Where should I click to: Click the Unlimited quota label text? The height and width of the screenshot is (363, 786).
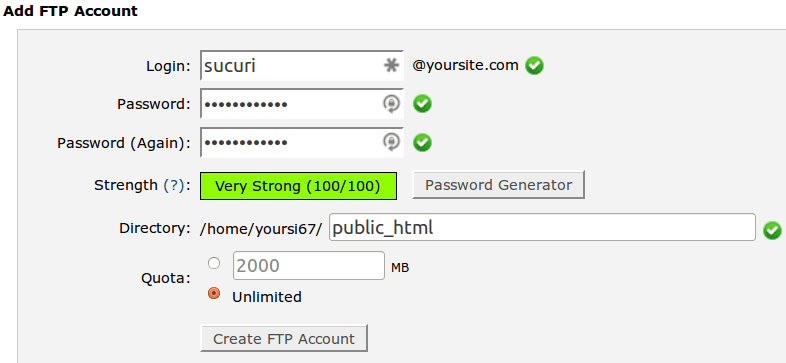pyautogui.click(x=267, y=297)
